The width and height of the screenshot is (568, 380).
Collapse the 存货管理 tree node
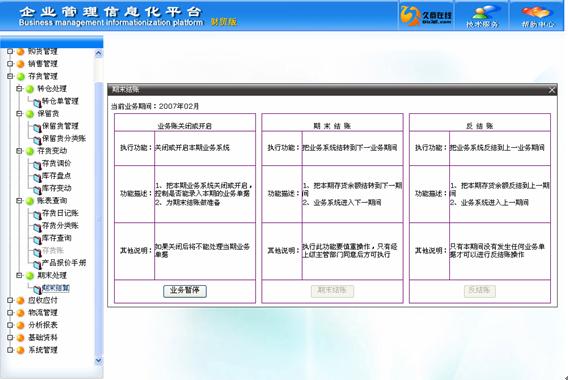pyautogui.click(x=11, y=76)
